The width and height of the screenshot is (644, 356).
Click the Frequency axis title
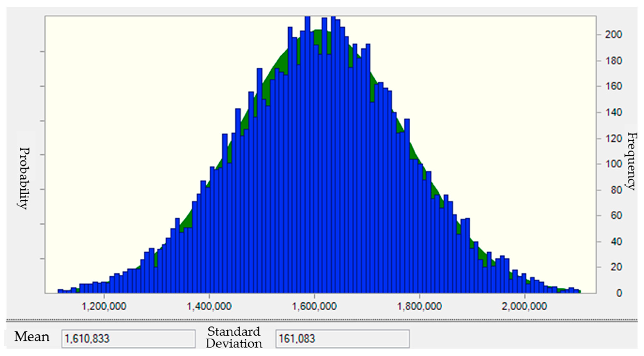click(x=631, y=161)
